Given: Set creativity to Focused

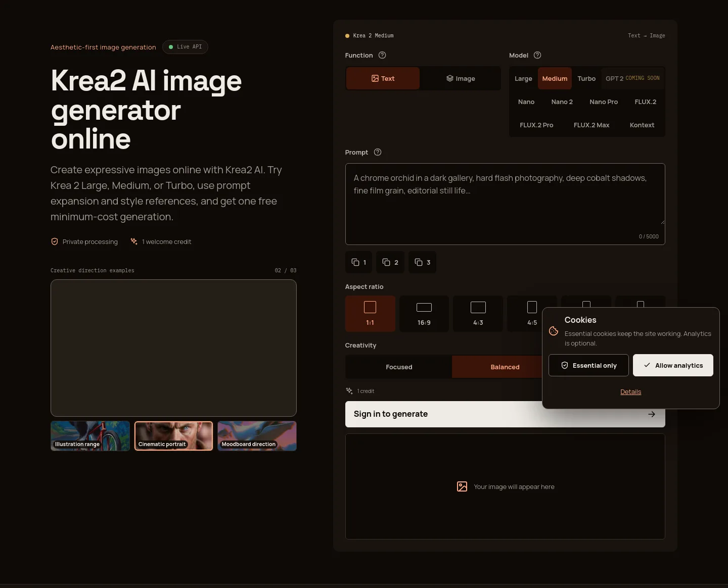Looking at the screenshot, I should coord(399,367).
